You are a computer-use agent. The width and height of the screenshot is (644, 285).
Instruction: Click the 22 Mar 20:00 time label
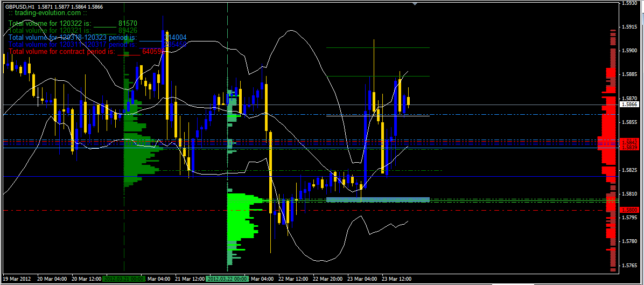[328, 279]
